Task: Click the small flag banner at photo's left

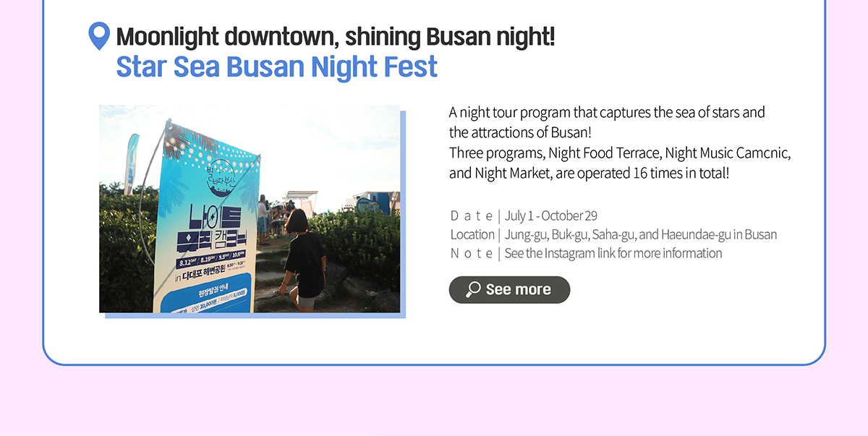Action: click(131, 164)
